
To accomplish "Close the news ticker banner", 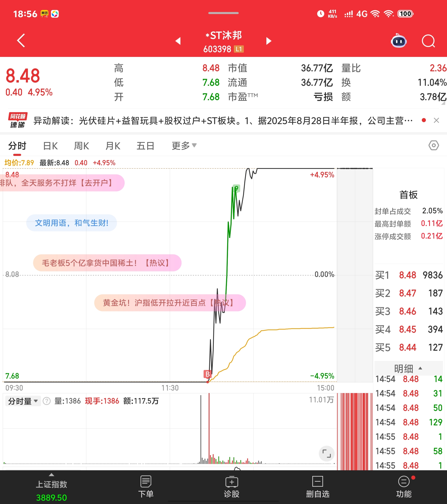I will coord(436,120).
